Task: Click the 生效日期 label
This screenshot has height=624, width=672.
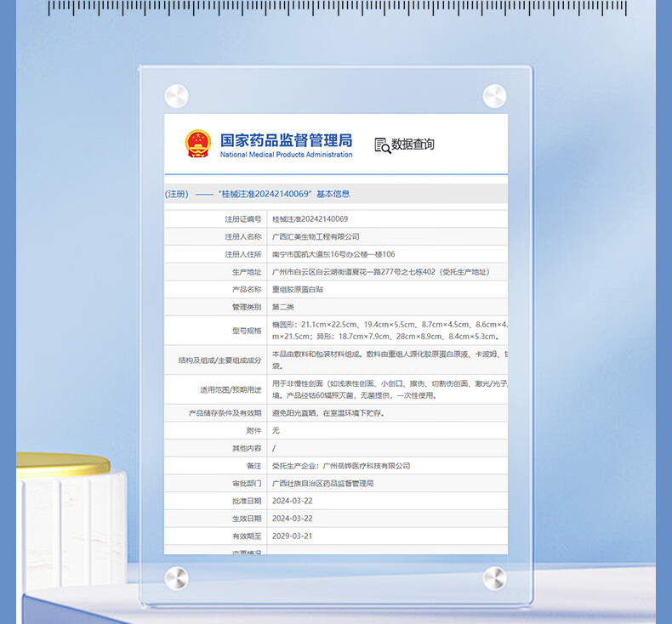Action: click(x=247, y=519)
